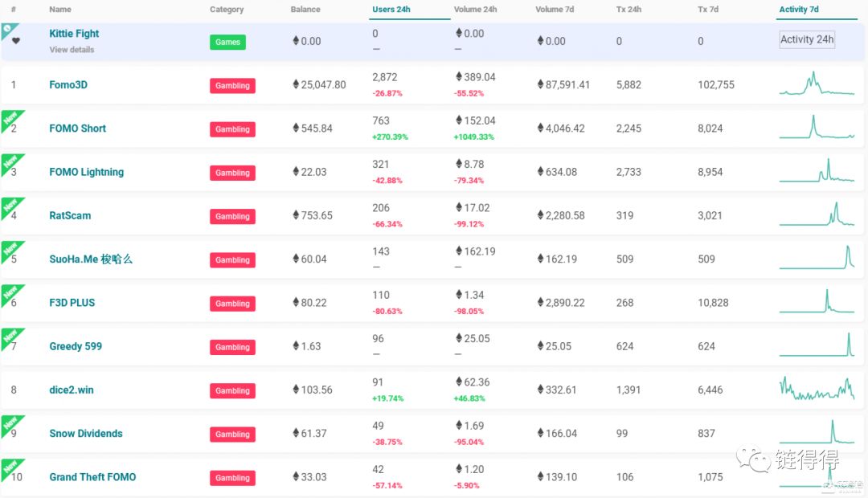Open Grand Theft FOMO dapp page
The height and width of the screenshot is (498, 868).
92,477
